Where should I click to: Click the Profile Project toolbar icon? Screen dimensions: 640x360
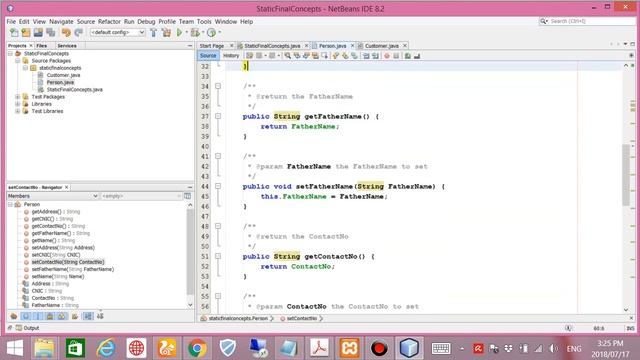(x=211, y=33)
